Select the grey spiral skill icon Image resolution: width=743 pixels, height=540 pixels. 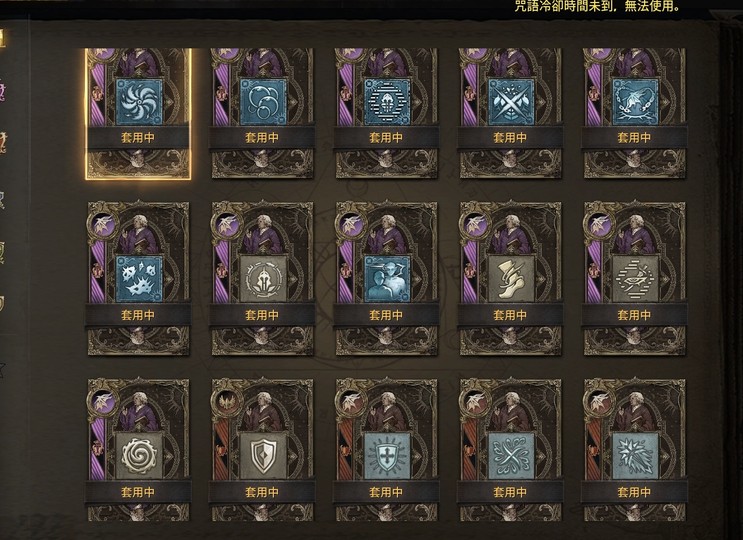pos(139,456)
